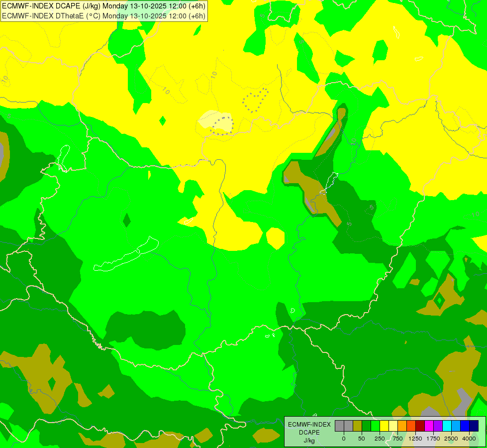Viewport: 487px width, 448px height.
Task: Pick the bright green swatch before 250
Action: pyautogui.click(x=375, y=426)
